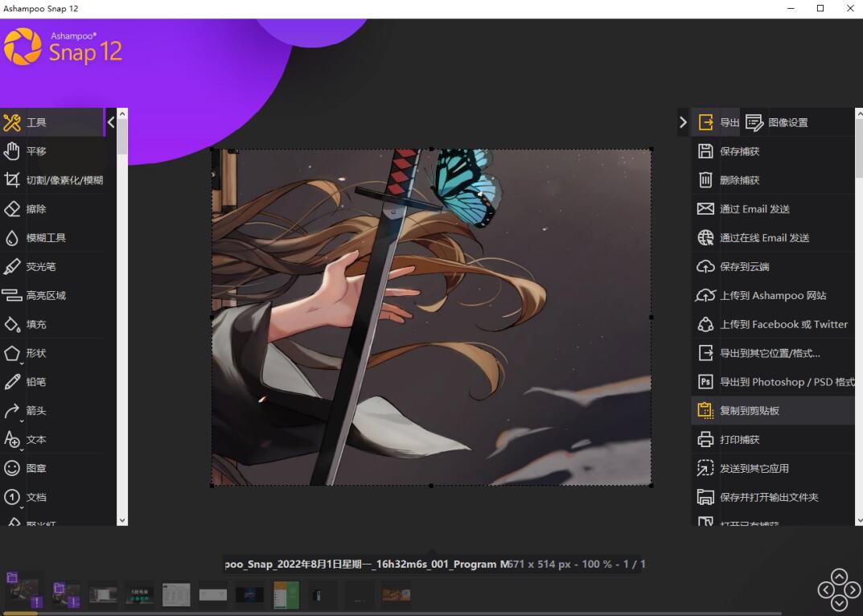Collapse the right export panel arrow

coord(683,122)
